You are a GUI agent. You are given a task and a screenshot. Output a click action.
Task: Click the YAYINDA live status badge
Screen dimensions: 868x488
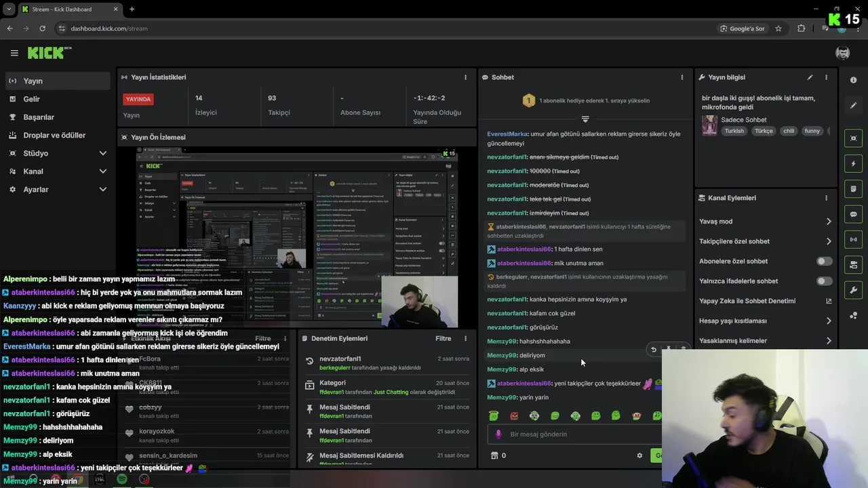138,99
